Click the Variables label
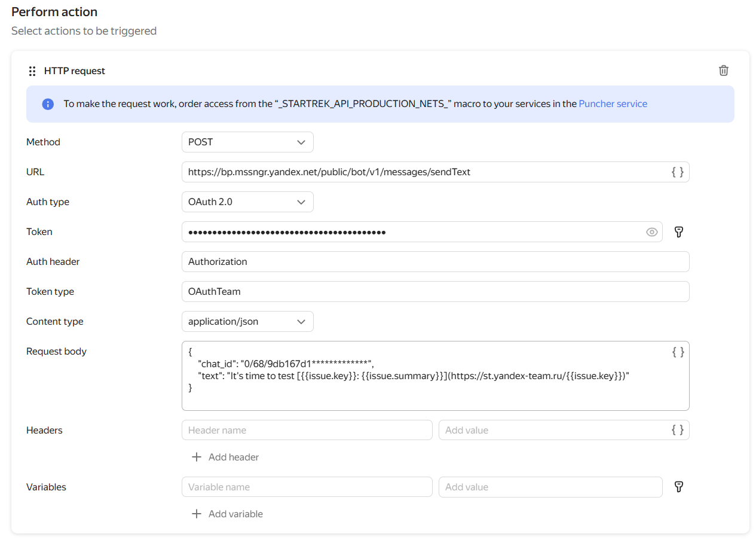Viewport: 756px width, 540px height. (46, 487)
